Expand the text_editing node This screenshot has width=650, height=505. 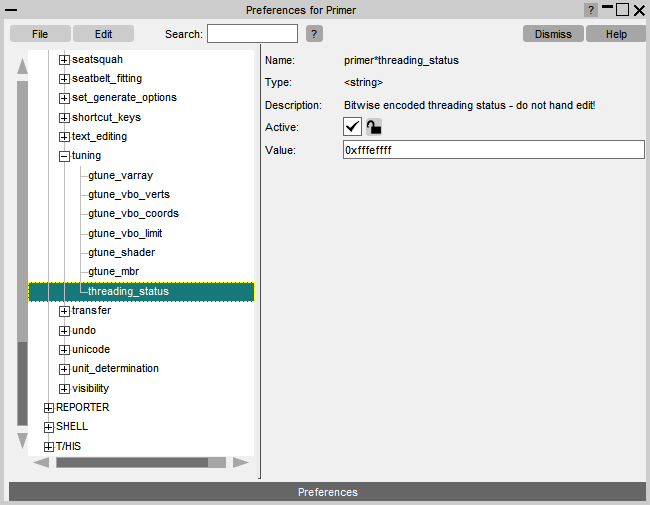tap(64, 137)
